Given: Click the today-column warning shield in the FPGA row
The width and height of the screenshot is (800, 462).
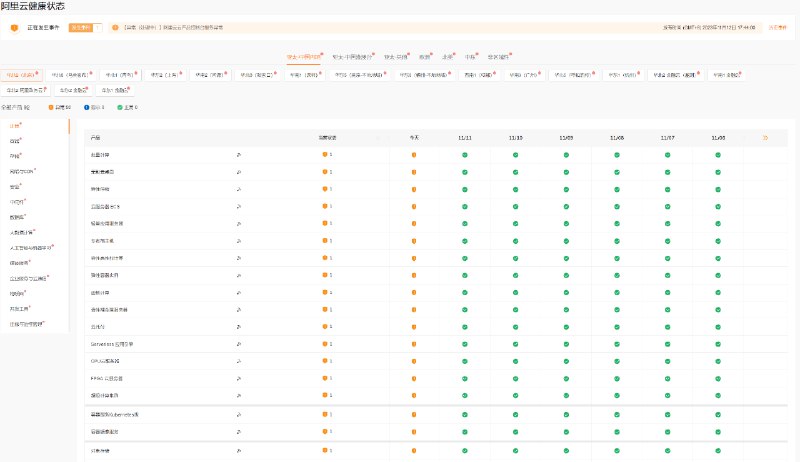Looking at the screenshot, I should pos(414,379).
